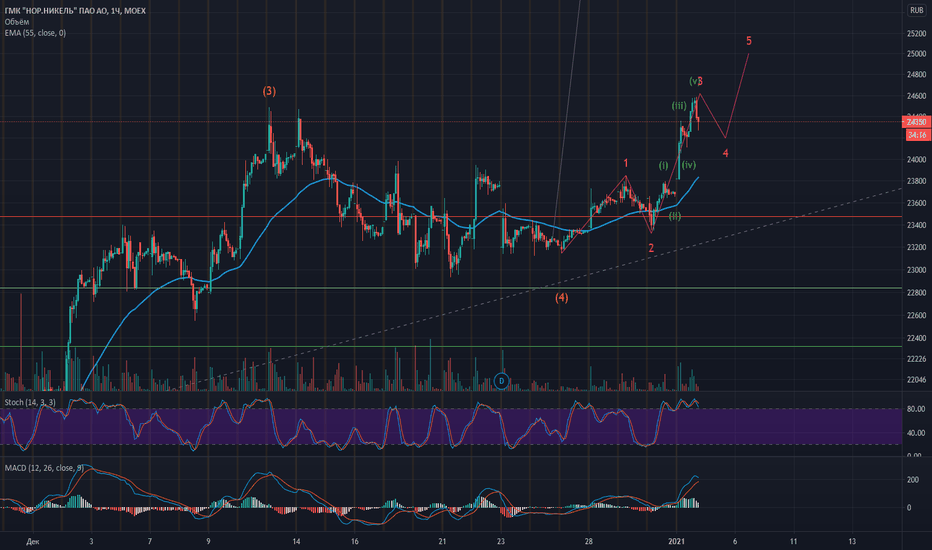This screenshot has height=550, width=932.
Task: Select the Stoch (14, 3, 3) indicator label
Action: (30, 403)
